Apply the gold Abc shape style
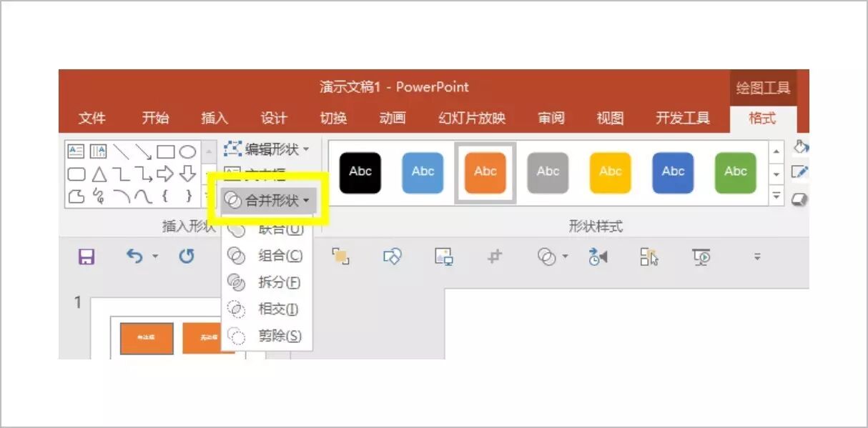 point(611,173)
